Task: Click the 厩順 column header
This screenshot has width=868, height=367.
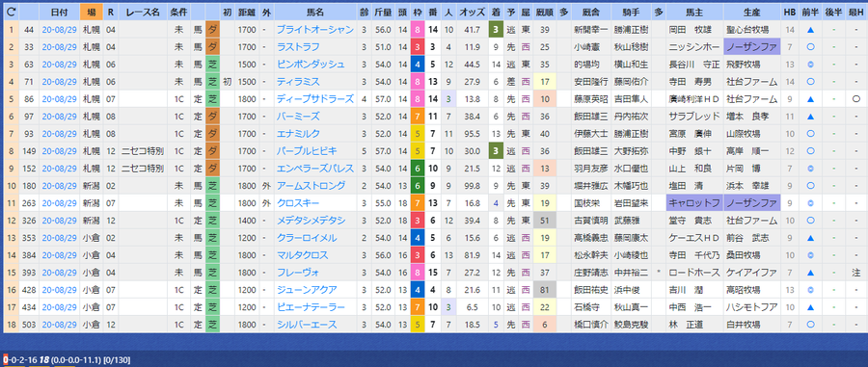Action: click(545, 12)
